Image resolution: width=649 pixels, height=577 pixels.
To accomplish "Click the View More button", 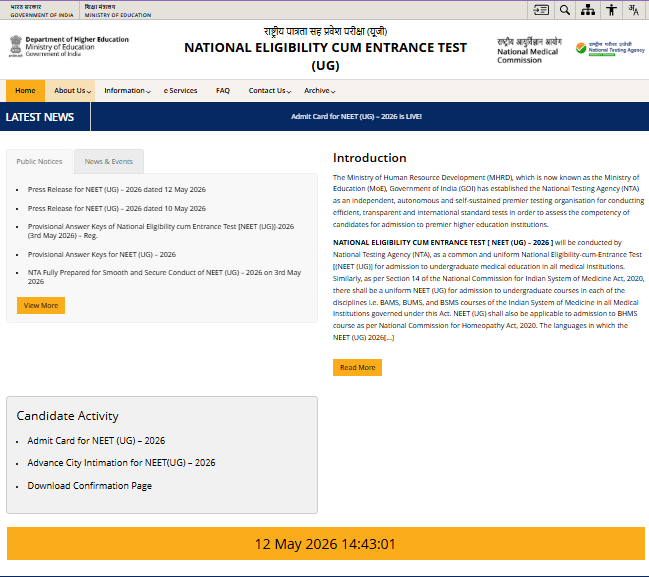I will click(x=41, y=305).
